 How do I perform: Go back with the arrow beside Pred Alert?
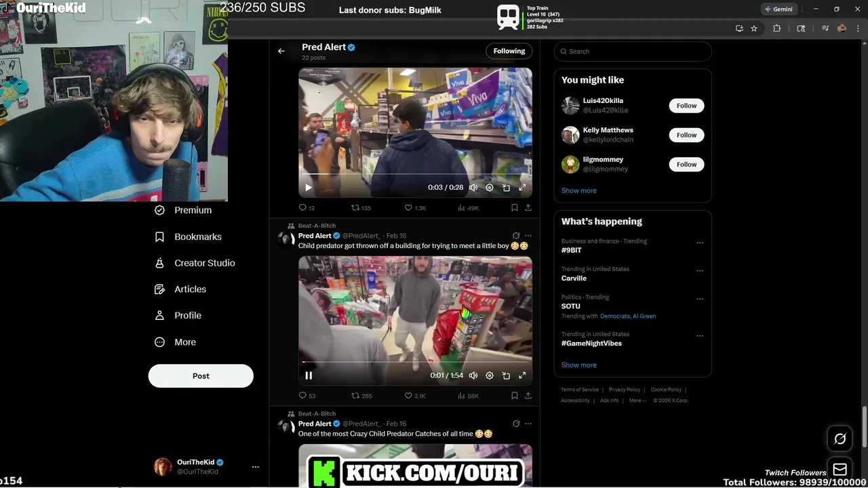click(281, 51)
